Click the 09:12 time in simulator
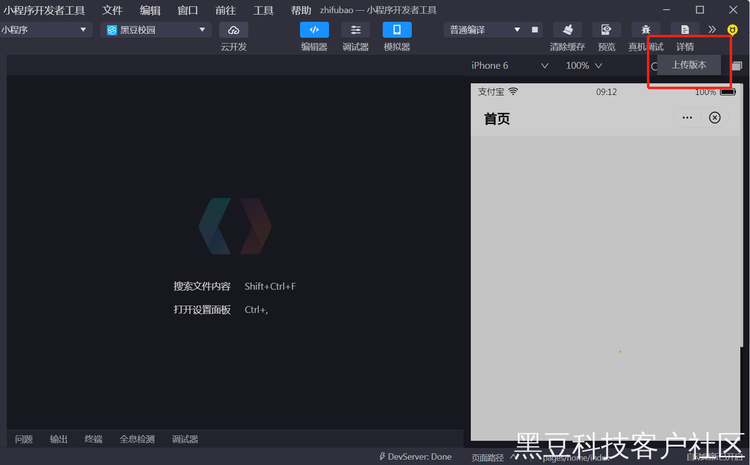750x465 pixels. [x=606, y=92]
